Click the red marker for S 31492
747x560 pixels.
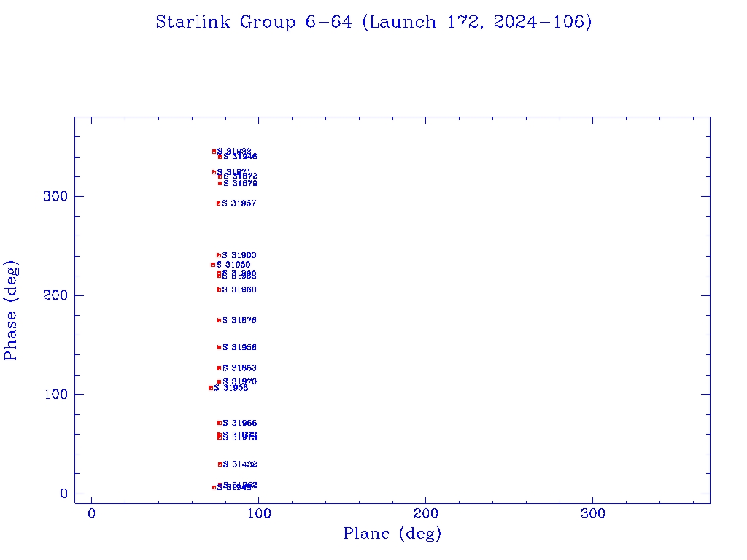[x=220, y=464]
